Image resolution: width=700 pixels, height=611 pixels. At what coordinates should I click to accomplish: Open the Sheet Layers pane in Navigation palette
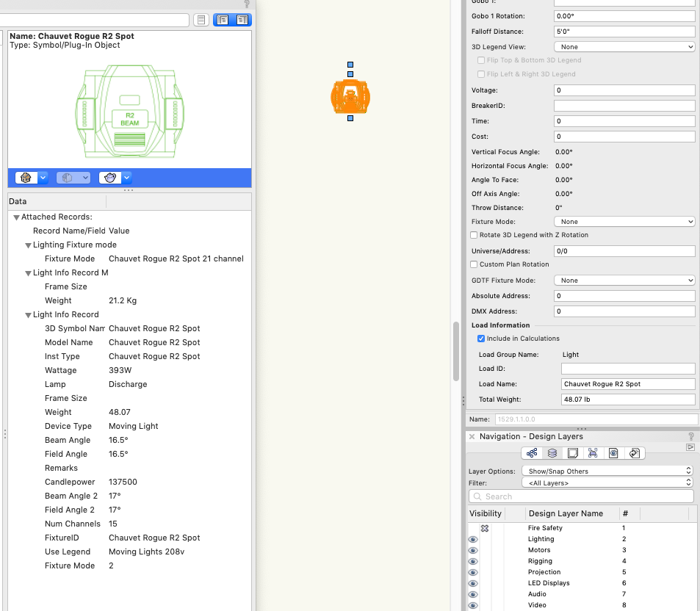572,453
